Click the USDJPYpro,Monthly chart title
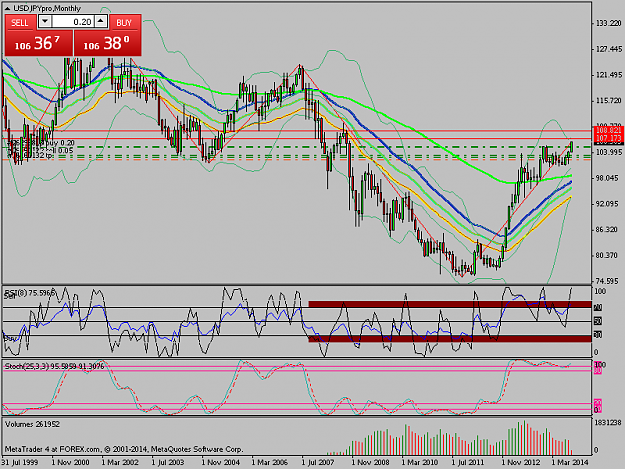625x469 pixels. pos(47,8)
